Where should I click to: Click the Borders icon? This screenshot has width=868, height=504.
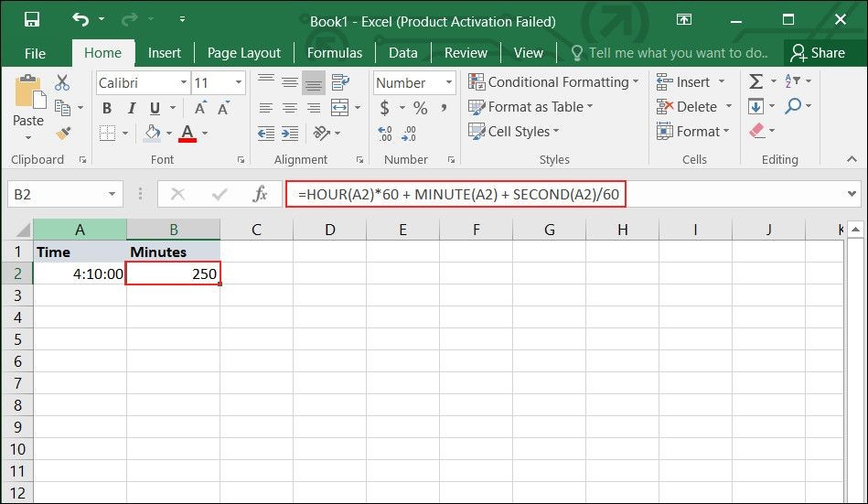(x=107, y=133)
